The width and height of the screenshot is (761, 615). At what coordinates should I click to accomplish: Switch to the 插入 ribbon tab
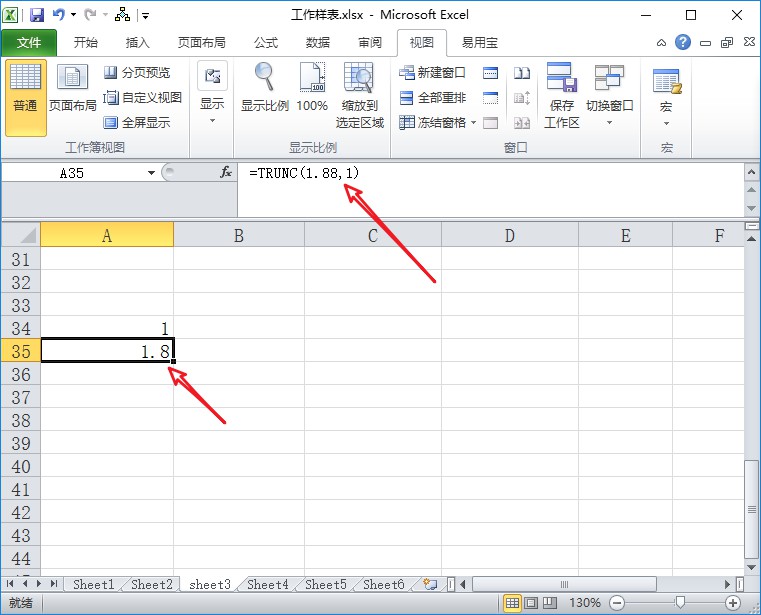pyautogui.click(x=137, y=43)
